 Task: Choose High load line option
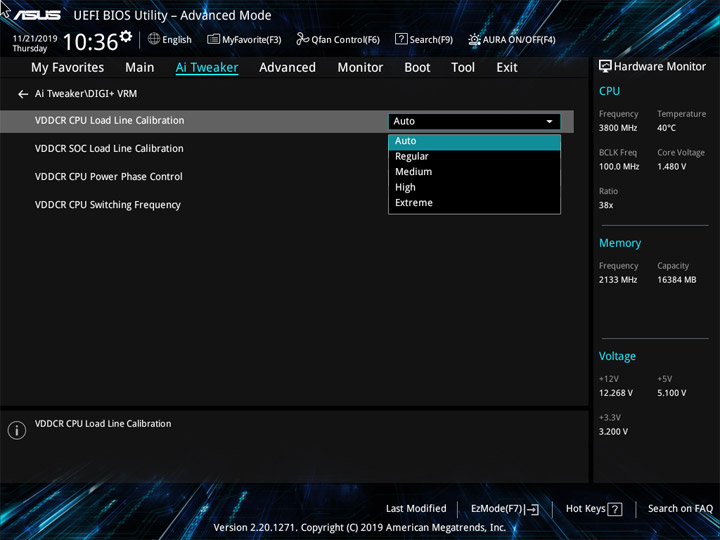pos(474,187)
